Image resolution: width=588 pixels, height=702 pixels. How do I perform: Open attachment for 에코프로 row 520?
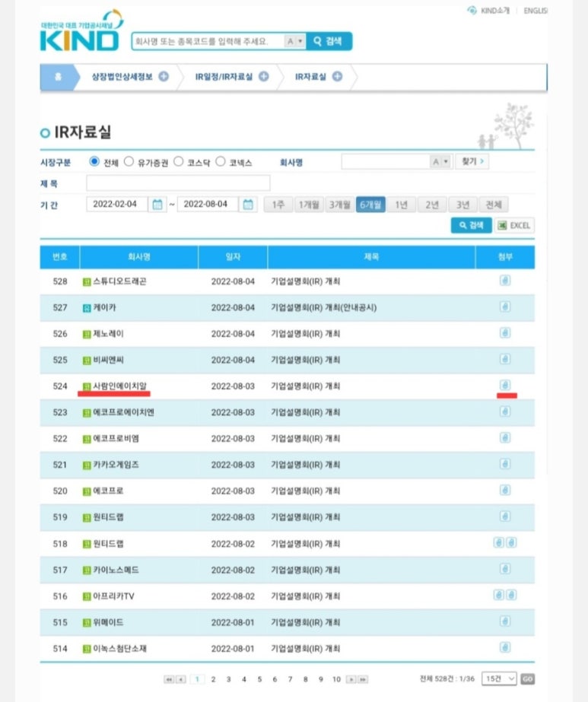click(504, 491)
